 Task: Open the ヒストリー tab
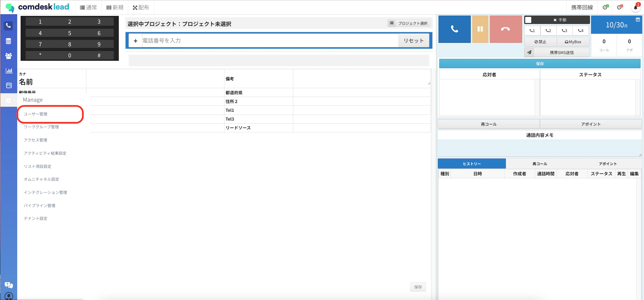tap(472, 164)
